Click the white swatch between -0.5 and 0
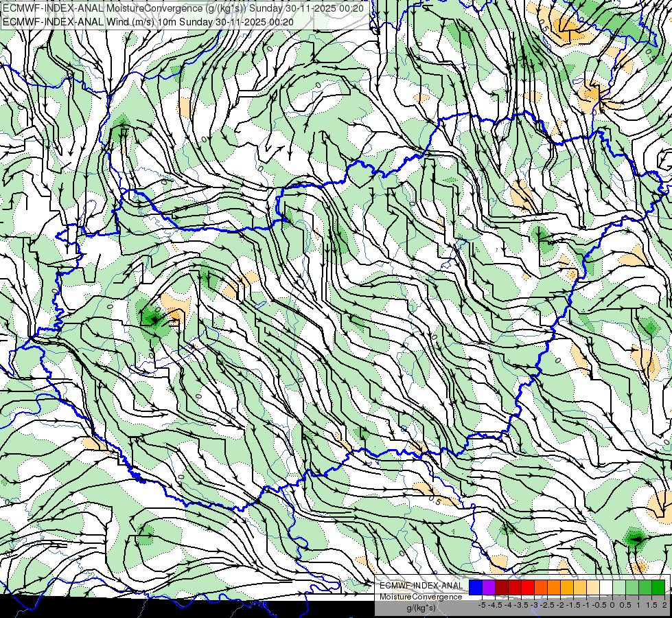The height and width of the screenshot is (618, 672). [x=606, y=587]
